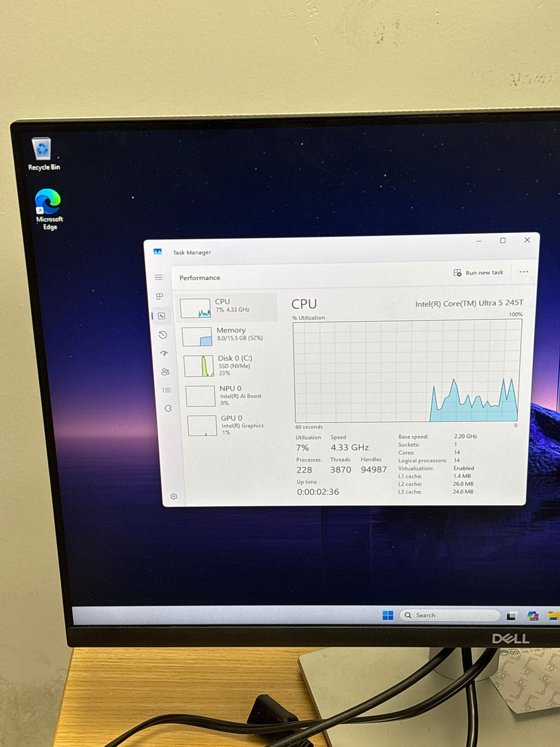
Task: Open the Windows Start button
Action: (388, 615)
